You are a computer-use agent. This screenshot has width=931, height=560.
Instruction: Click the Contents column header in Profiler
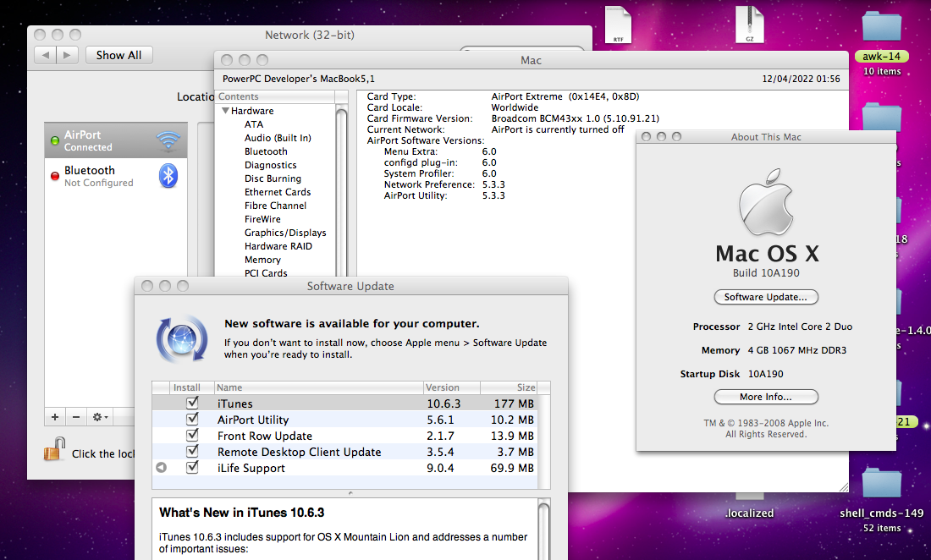tap(275, 96)
